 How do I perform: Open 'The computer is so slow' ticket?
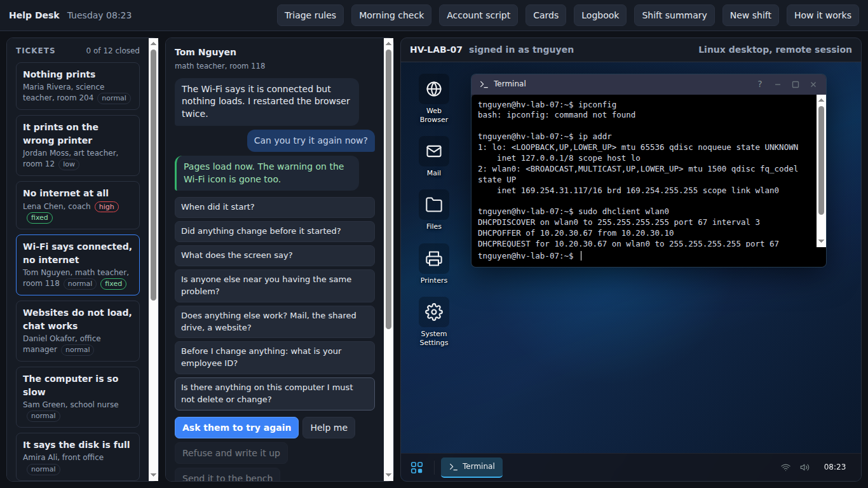click(78, 397)
